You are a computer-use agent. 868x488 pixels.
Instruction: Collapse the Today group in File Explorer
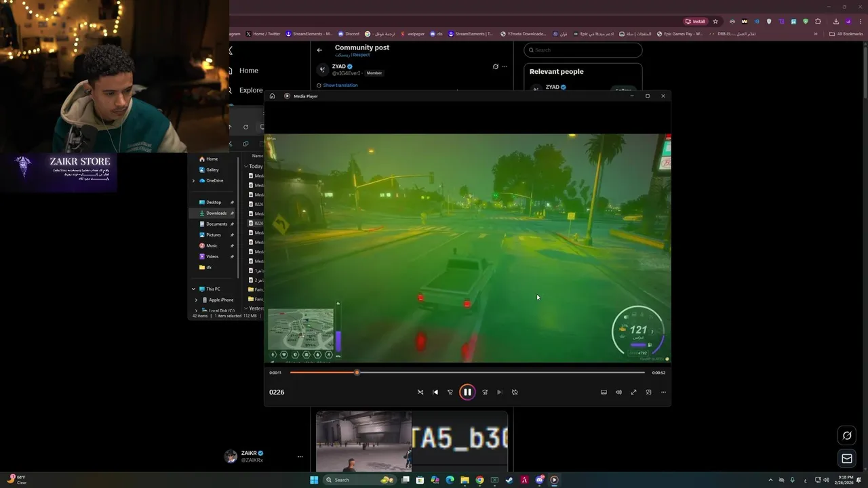tap(246, 166)
